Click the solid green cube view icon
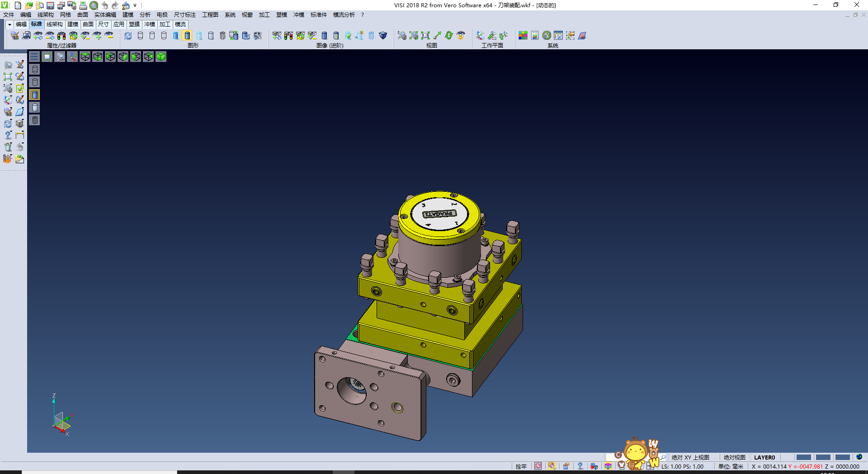Screen dimensions: 868x474 (x=161, y=57)
